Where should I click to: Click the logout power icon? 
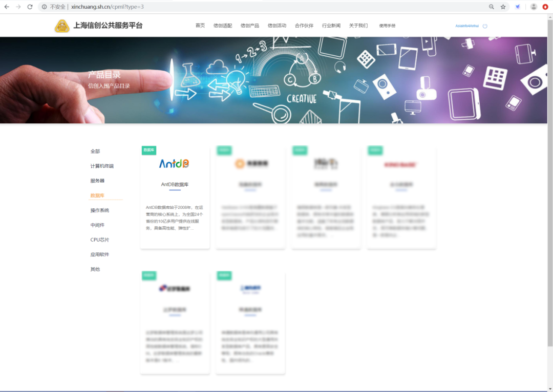[485, 26]
